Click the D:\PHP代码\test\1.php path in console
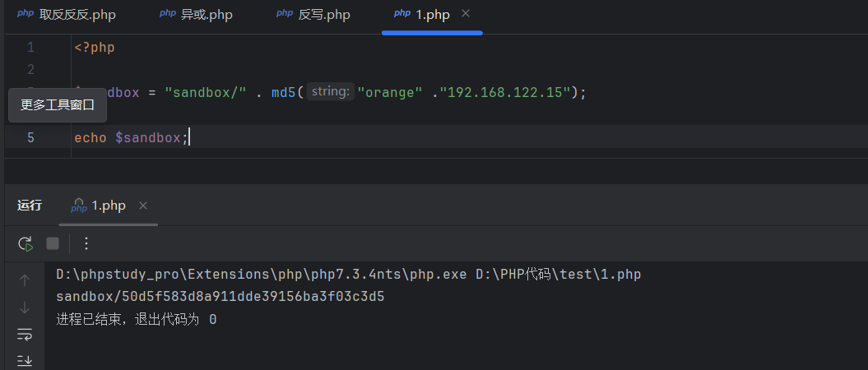 pyautogui.click(x=559, y=274)
